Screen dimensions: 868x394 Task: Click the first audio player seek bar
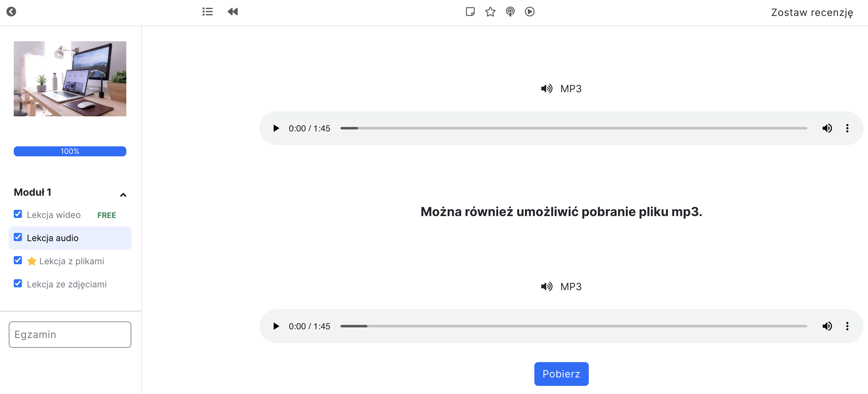tap(573, 128)
